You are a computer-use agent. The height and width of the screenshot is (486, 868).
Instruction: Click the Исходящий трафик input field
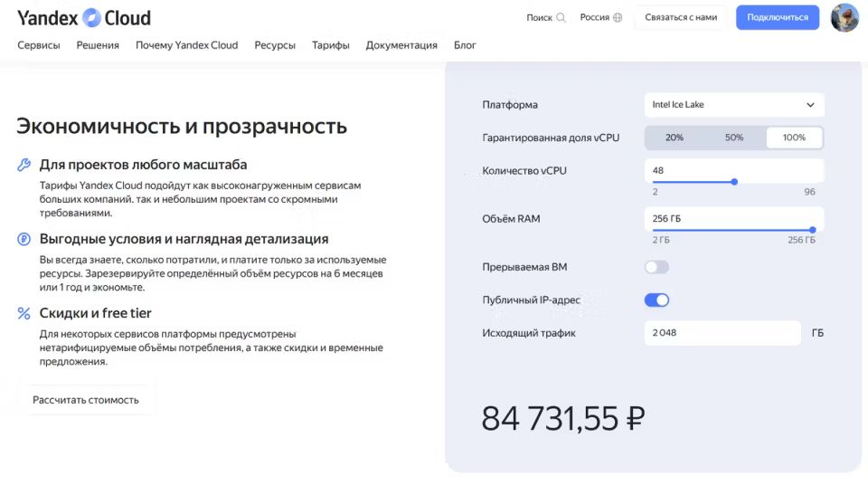[722, 333]
